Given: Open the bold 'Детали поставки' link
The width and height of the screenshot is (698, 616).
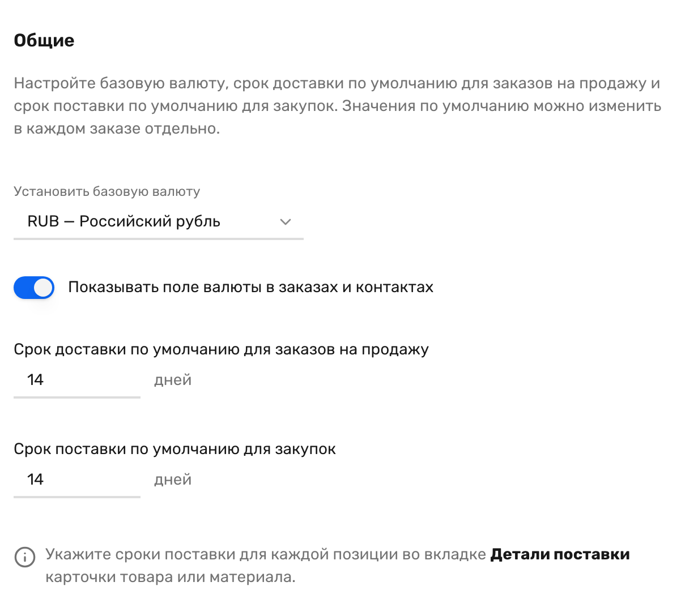Looking at the screenshot, I should (x=560, y=554).
